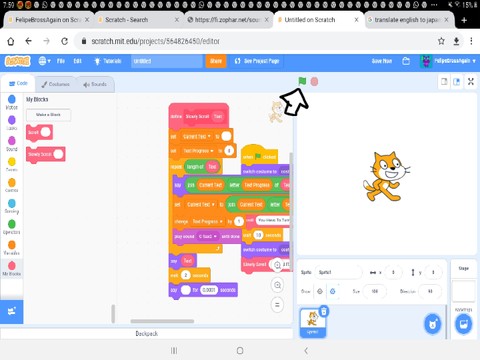The height and width of the screenshot is (360, 480).
Task: Open the Edit menu
Action: pos(78,61)
